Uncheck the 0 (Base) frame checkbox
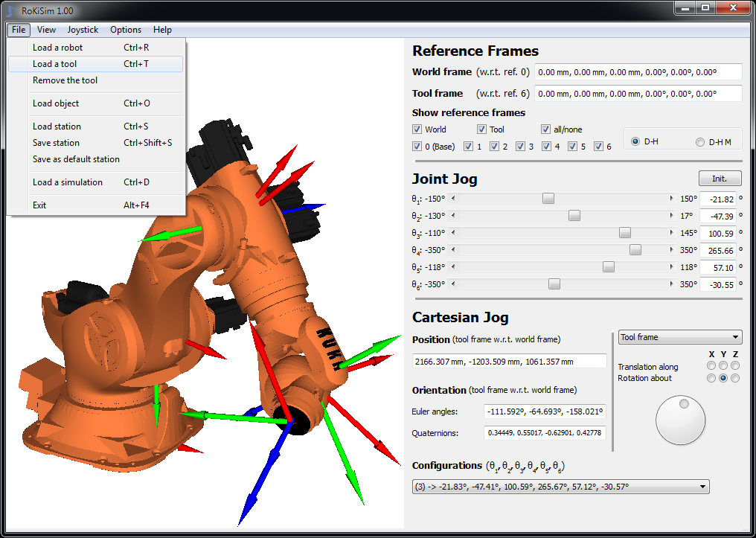Viewport: 756px width, 538px height. pyautogui.click(x=417, y=147)
